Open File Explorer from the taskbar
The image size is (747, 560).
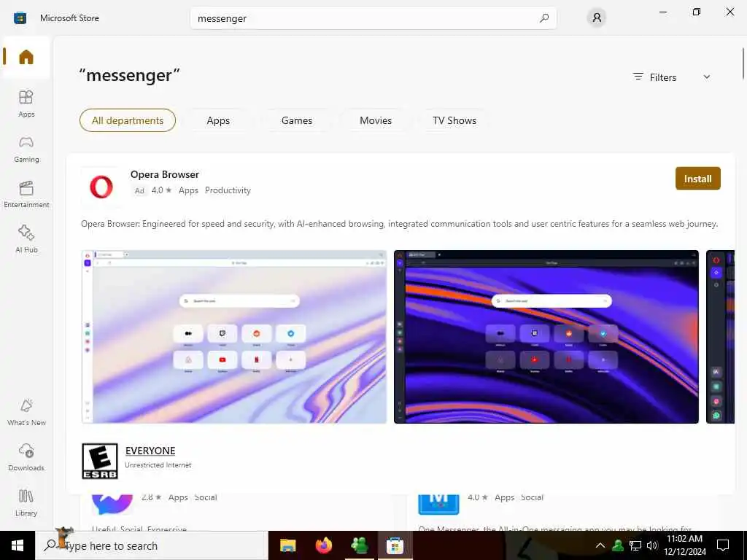click(x=287, y=545)
